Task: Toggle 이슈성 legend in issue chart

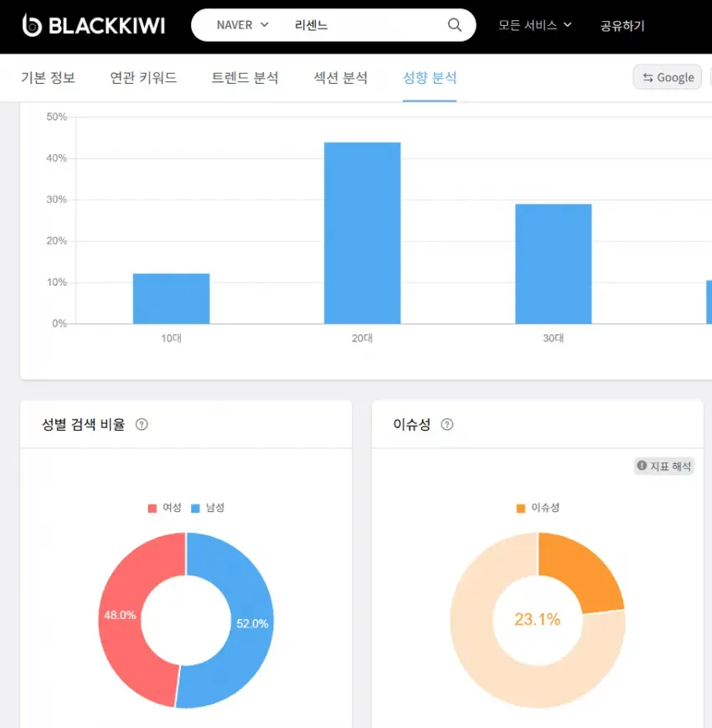Action: click(x=538, y=508)
